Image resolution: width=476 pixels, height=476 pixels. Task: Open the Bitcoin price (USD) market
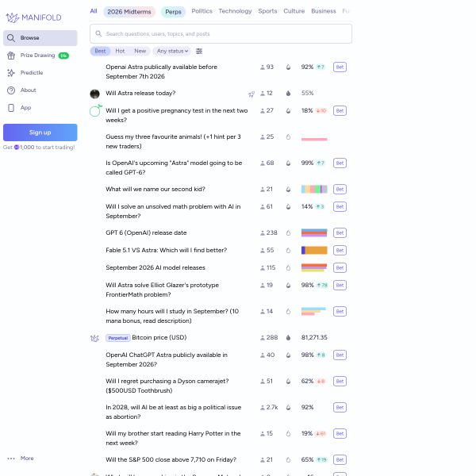[159, 338]
